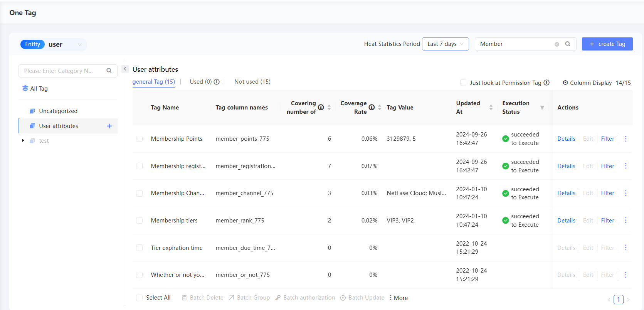Enable Just look at Permission Tag
The image size is (644, 310).
tap(463, 83)
